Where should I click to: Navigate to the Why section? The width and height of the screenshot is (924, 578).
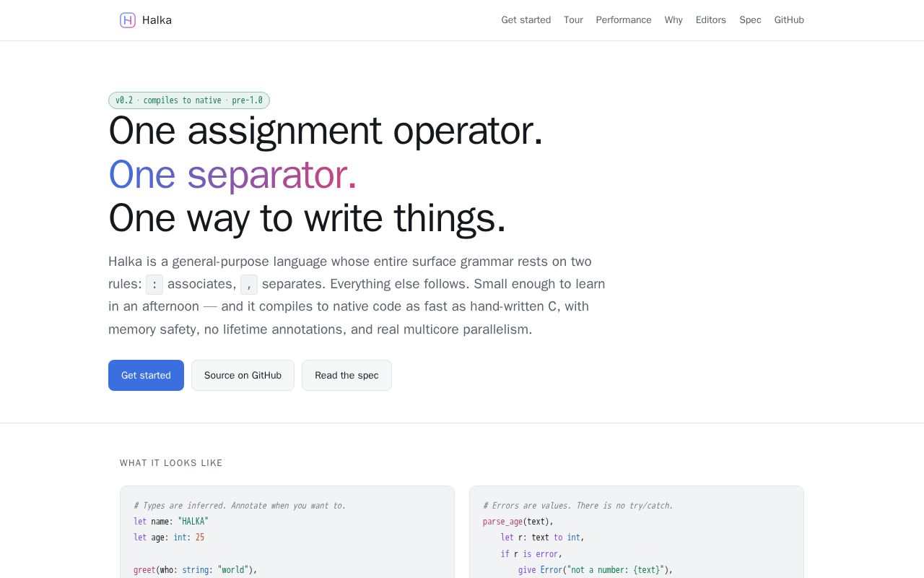(674, 20)
